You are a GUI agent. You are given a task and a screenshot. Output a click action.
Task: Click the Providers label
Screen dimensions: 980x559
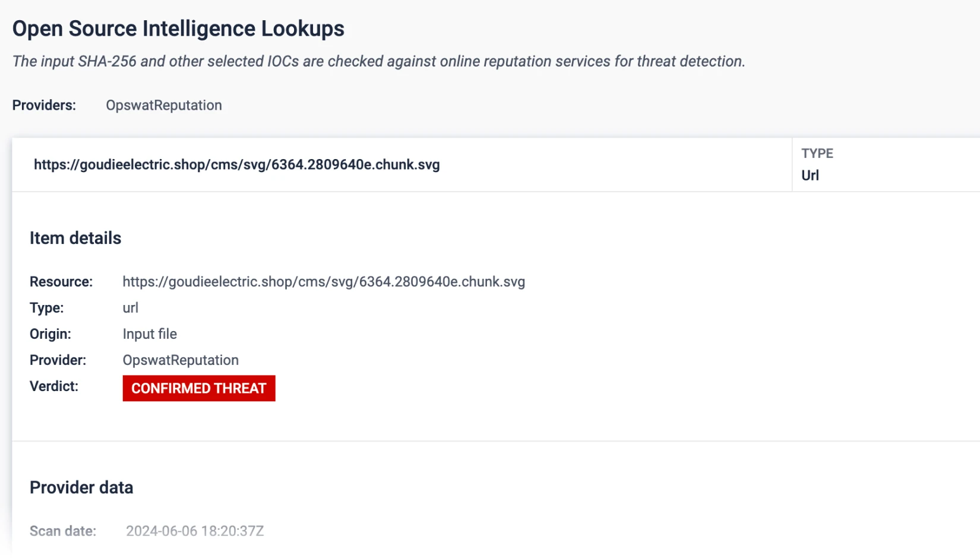(44, 106)
